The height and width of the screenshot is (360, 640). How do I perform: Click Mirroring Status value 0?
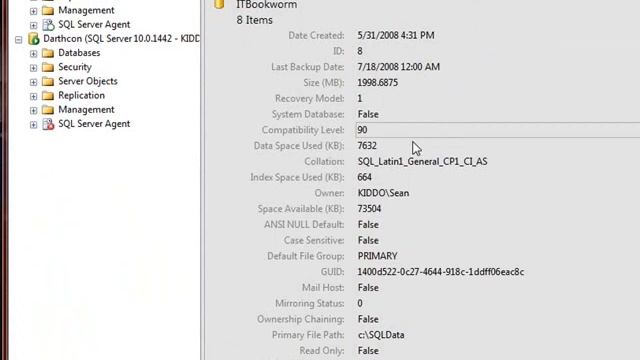(x=360, y=303)
